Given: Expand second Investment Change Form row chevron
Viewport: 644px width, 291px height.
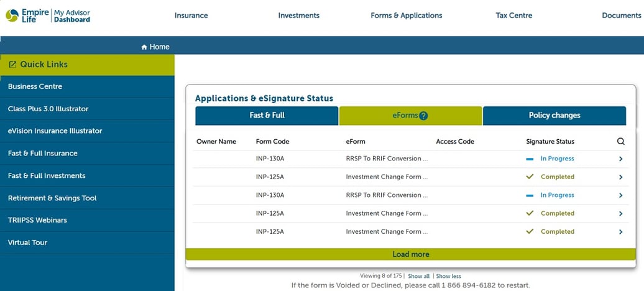Looking at the screenshot, I should tap(620, 214).
